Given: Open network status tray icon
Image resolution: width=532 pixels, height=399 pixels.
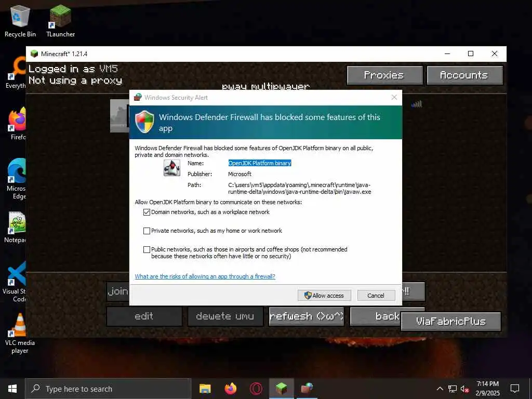Looking at the screenshot, I should pyautogui.click(x=453, y=389).
